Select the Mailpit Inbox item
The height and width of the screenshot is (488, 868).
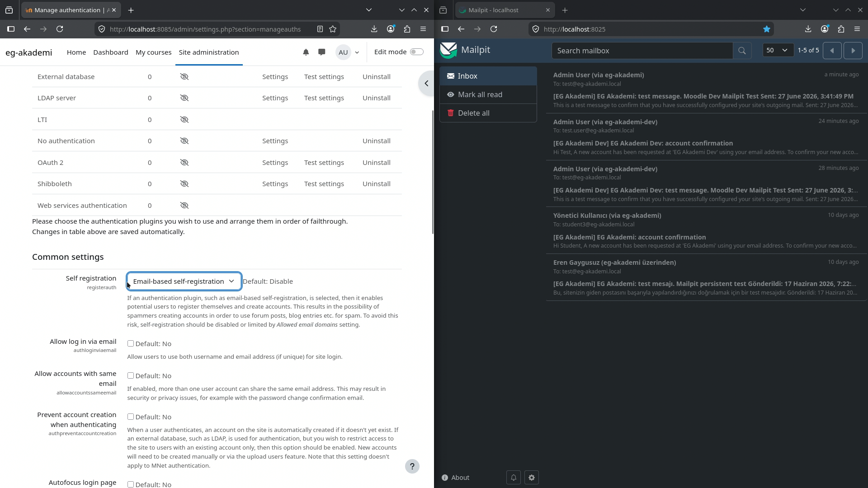click(x=488, y=76)
